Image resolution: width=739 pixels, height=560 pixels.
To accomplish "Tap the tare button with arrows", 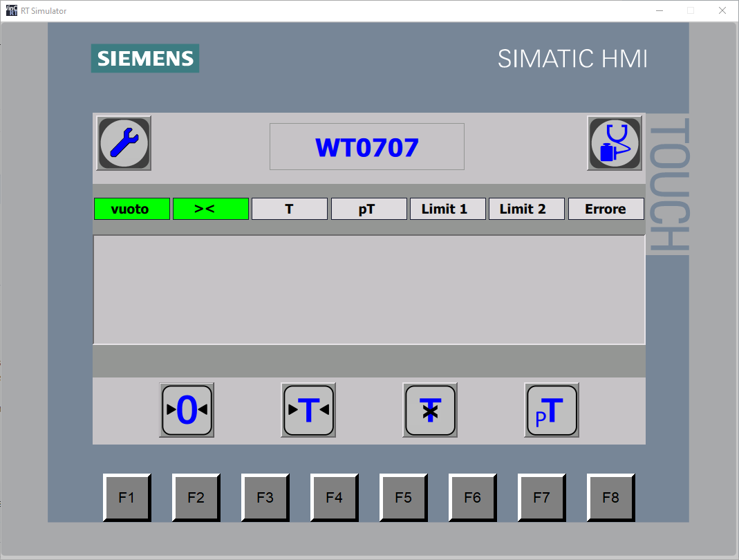I will (308, 410).
